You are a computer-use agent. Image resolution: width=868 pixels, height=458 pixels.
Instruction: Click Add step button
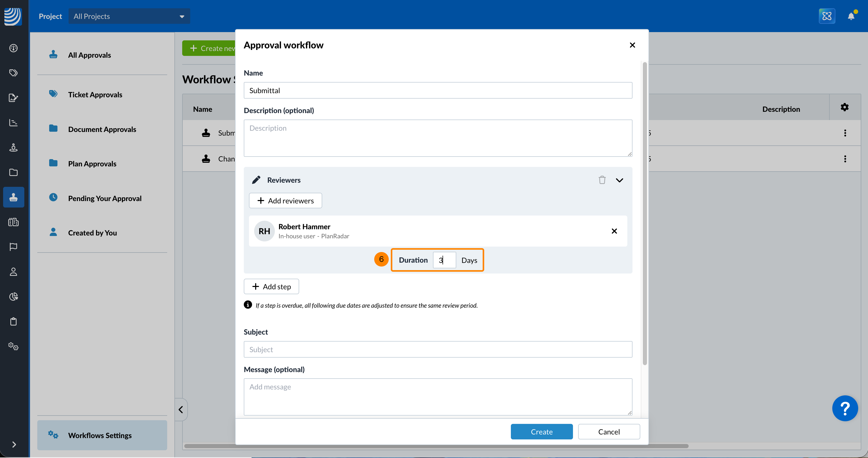[271, 286]
